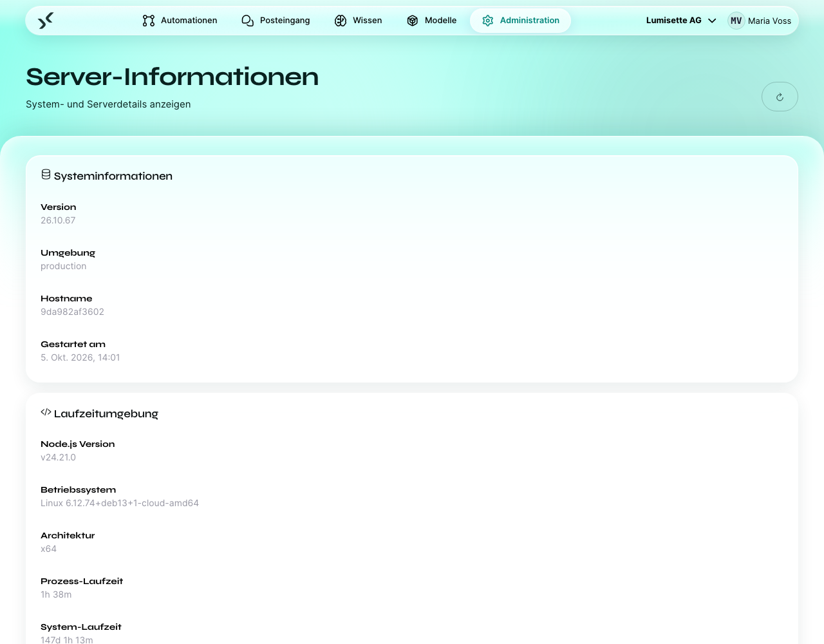The width and height of the screenshot is (824, 644).
Task: Open the Automationen tab
Action: 180,21
